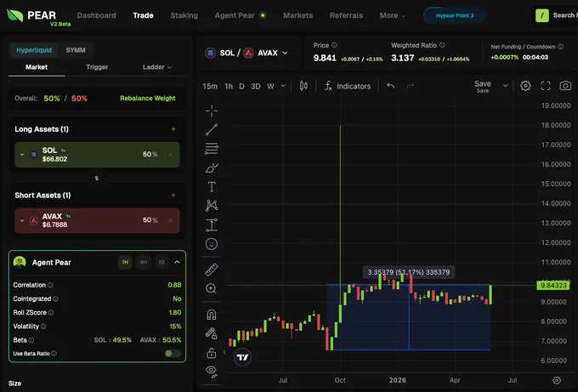Select the brush drawing tool

pos(212,168)
